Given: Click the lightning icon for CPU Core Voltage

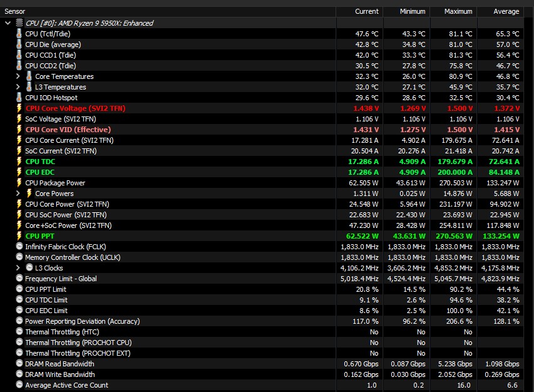Looking at the screenshot, I should [x=19, y=108].
